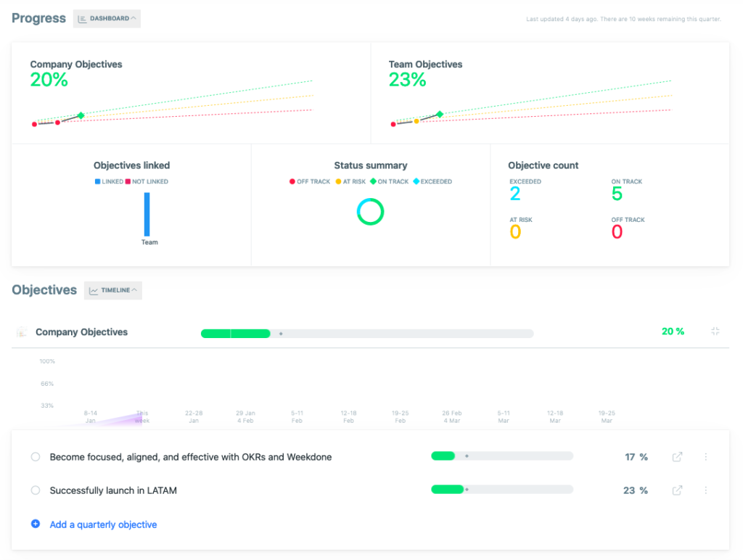This screenshot has height=560, width=743.
Task: Open the Company Objectives dashboard card
Action: pyautogui.click(x=189, y=92)
